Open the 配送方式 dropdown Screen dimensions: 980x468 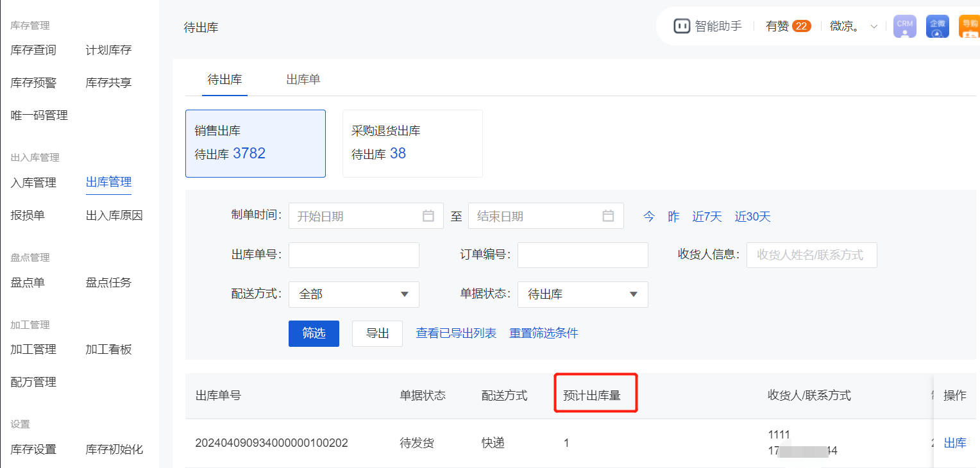353,294
